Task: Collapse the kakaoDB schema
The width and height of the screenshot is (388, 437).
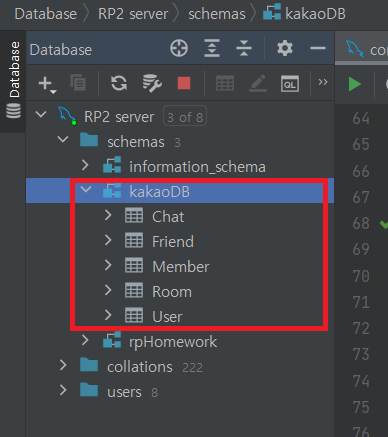Action: (86, 189)
